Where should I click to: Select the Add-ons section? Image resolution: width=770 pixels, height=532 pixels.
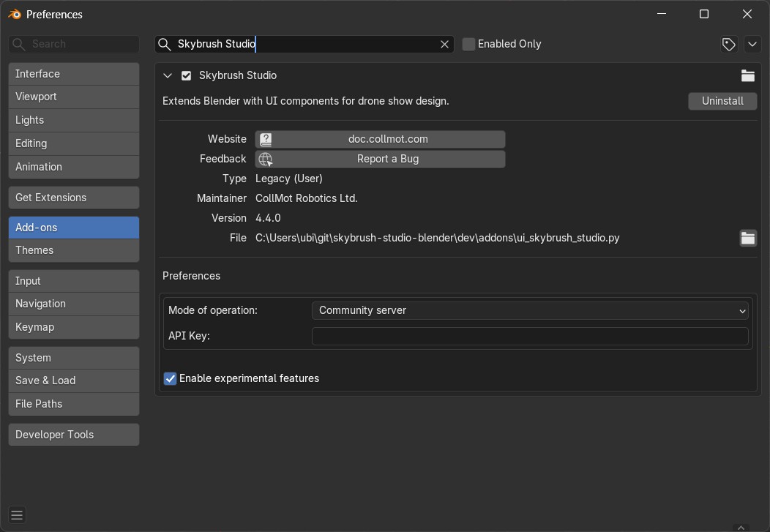pyautogui.click(x=74, y=228)
